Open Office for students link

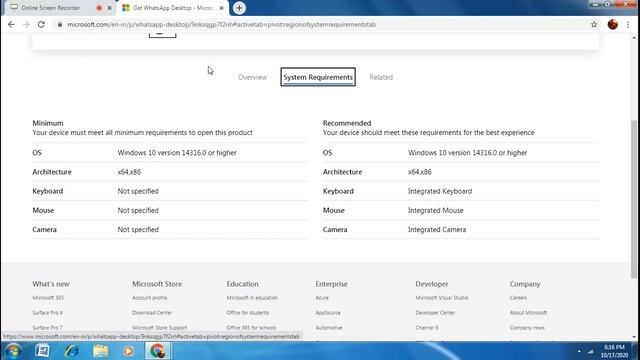click(x=248, y=313)
